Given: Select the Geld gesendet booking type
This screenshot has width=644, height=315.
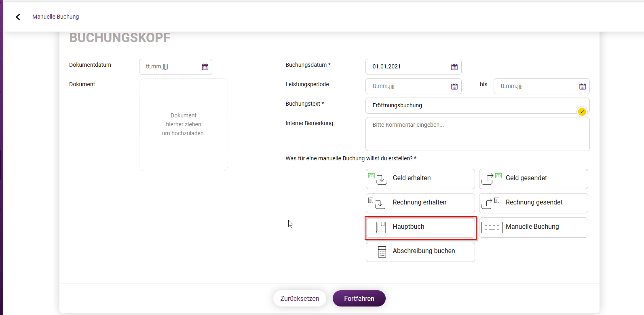Looking at the screenshot, I should tap(534, 179).
